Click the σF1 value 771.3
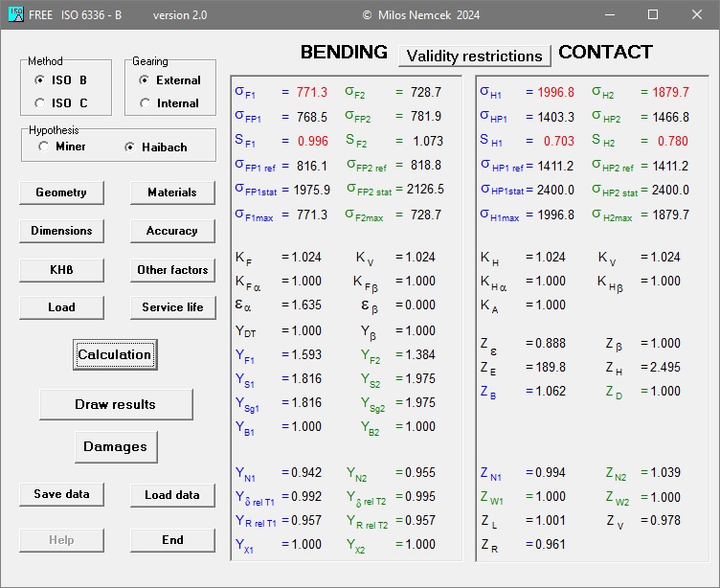This screenshot has height=588, width=720. (x=312, y=92)
